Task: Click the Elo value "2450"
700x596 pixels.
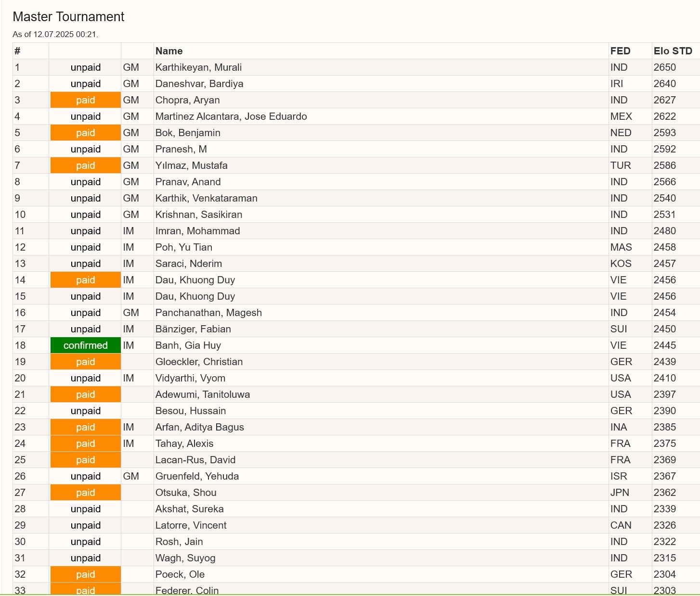Action: coord(665,329)
